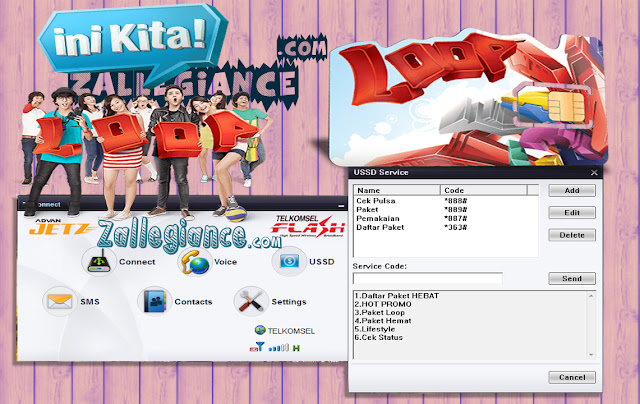Open the Settings tools icon
Screen dimensions: 640x404
click(251, 302)
